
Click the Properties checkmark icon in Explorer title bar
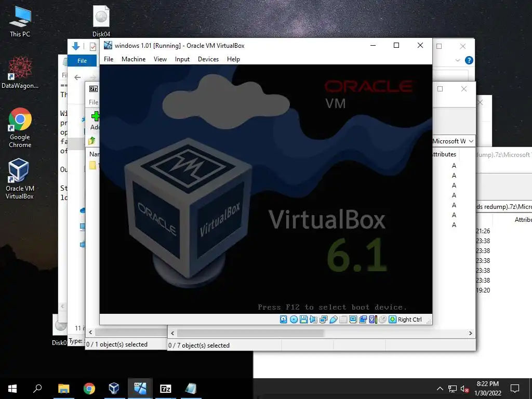point(92,46)
